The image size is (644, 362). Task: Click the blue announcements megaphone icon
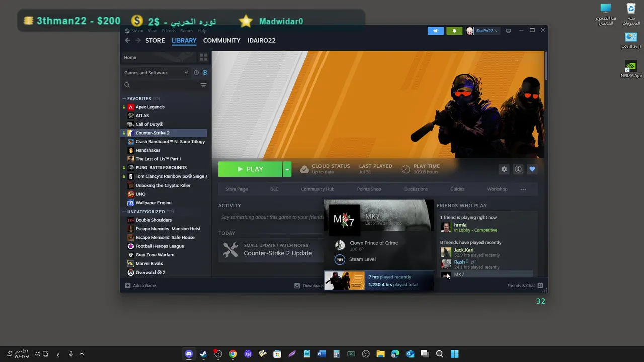(x=436, y=31)
